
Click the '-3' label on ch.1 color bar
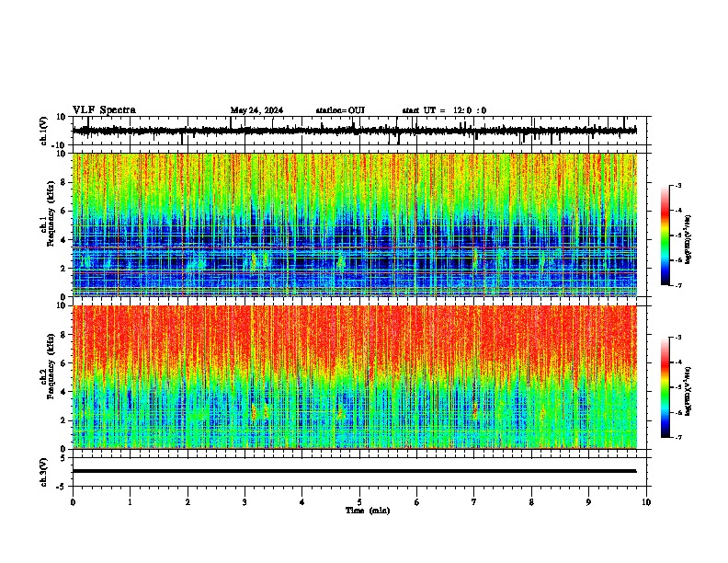[x=677, y=186]
